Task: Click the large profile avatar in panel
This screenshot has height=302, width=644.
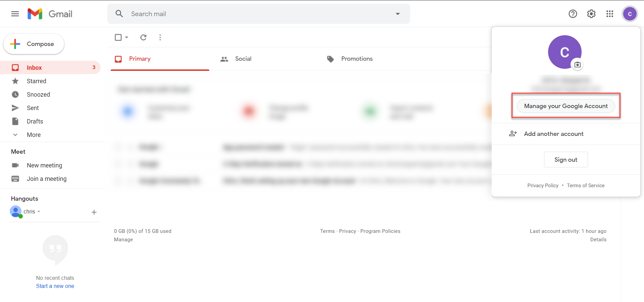Action: (x=565, y=52)
